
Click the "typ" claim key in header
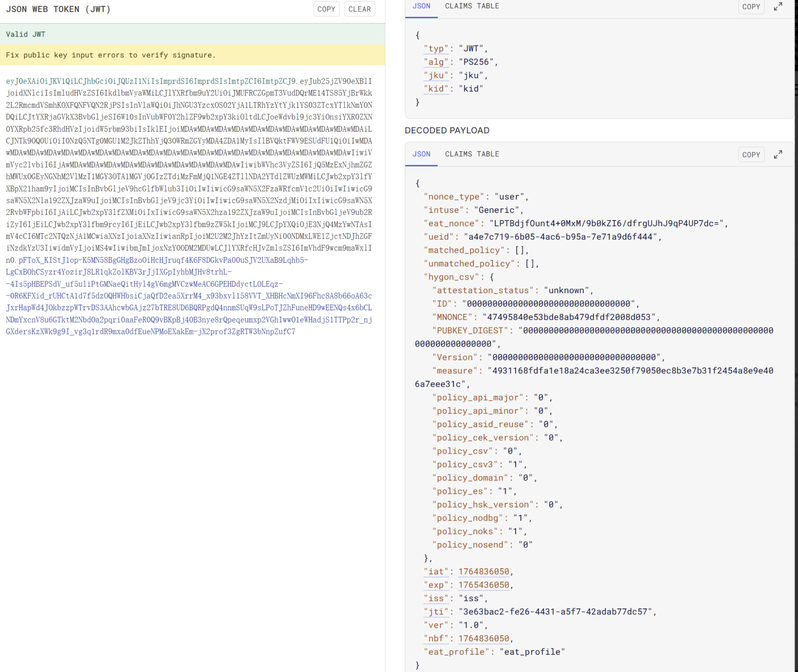[x=436, y=49]
